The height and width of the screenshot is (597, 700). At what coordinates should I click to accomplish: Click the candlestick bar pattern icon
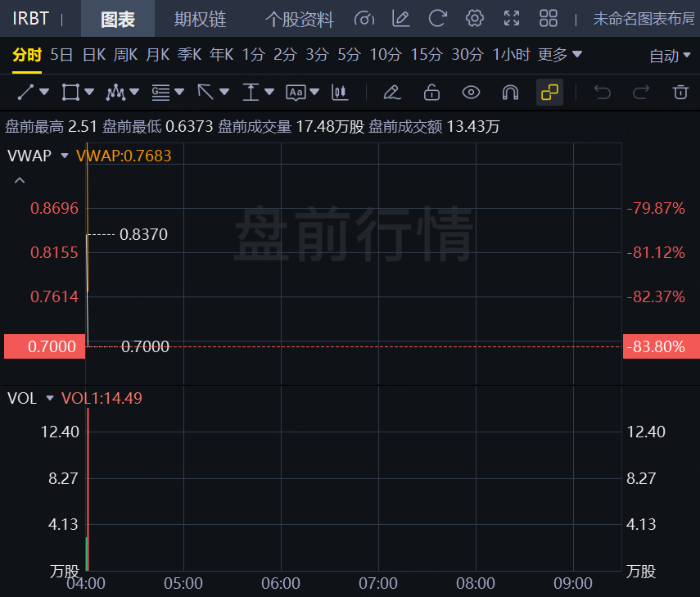tap(340, 93)
